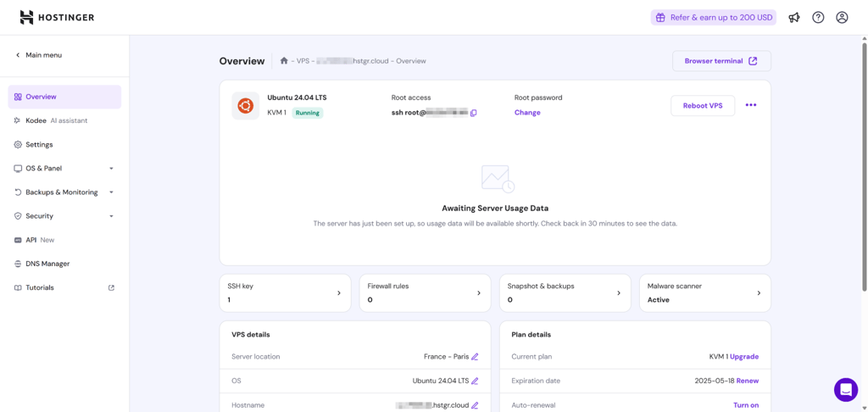Screen dimensions: 868x412
Task: Click the DNS Manager globe icon
Action: tap(18, 264)
